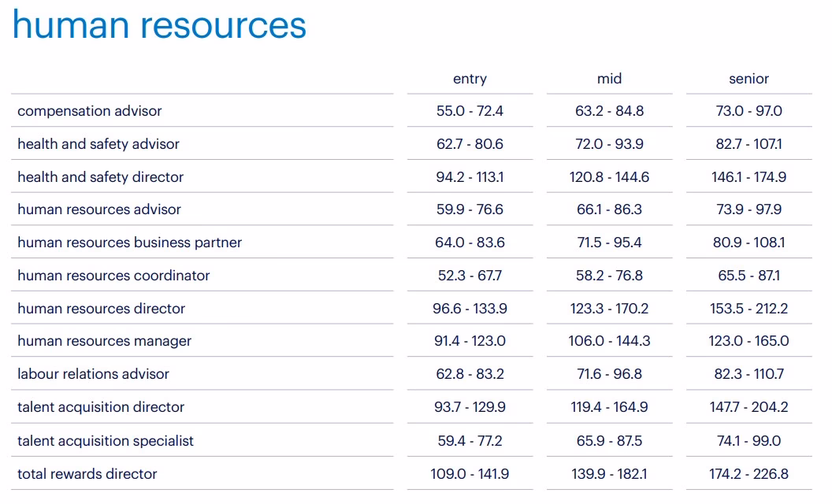Select the health and safety director title
Viewport: 832px width, 504px height.
click(x=99, y=176)
